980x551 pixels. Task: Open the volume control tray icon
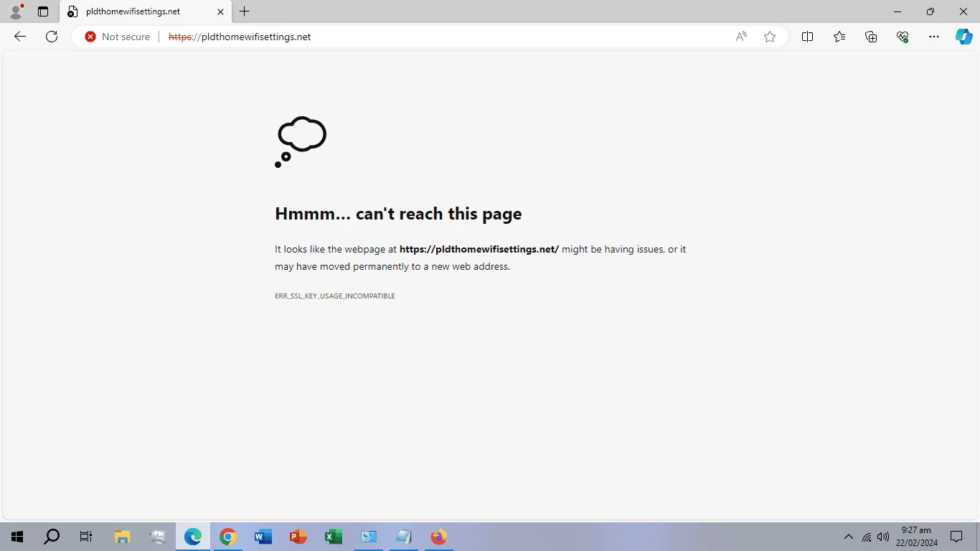(x=883, y=537)
